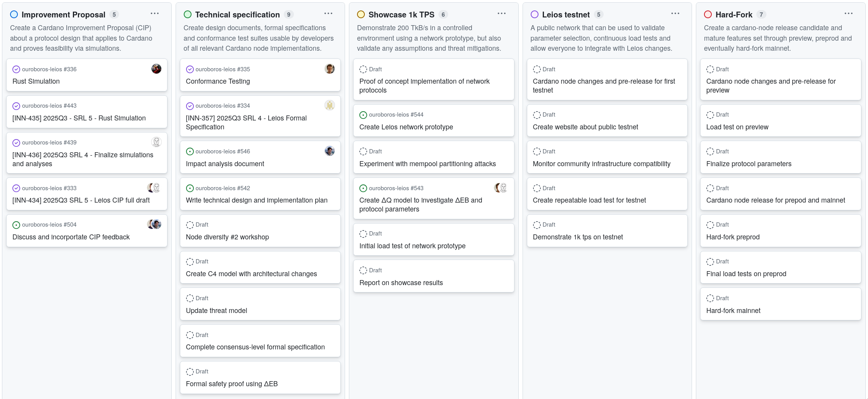
Task: Click the Leios testnet column header
Action: [x=566, y=15]
